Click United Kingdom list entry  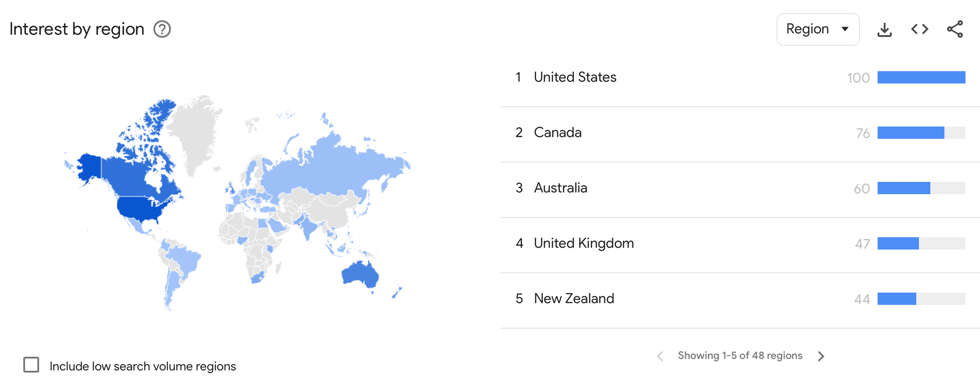click(584, 243)
